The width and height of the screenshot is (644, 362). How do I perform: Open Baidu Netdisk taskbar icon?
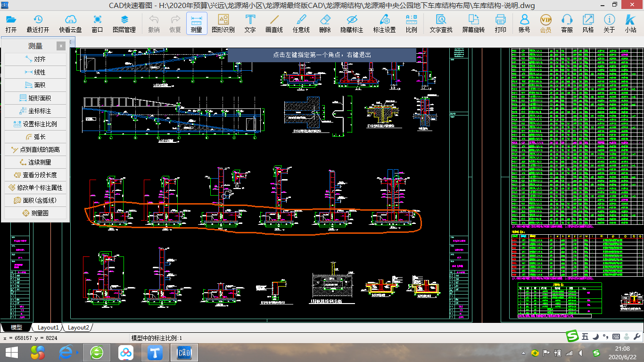point(126,353)
